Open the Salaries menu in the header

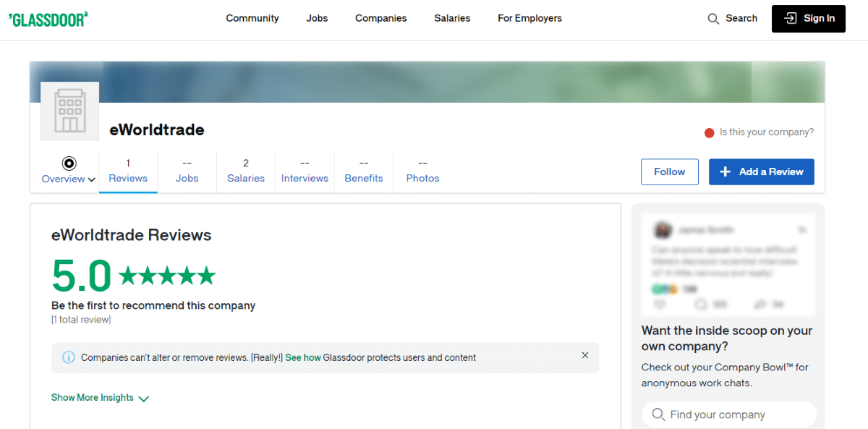(453, 19)
